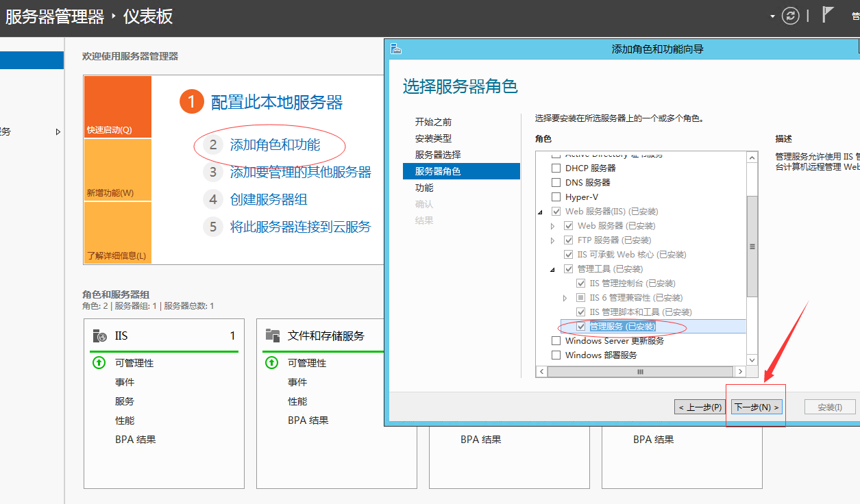
Task: Check Windows Server 更新服务 checkbox
Action: pos(556,340)
